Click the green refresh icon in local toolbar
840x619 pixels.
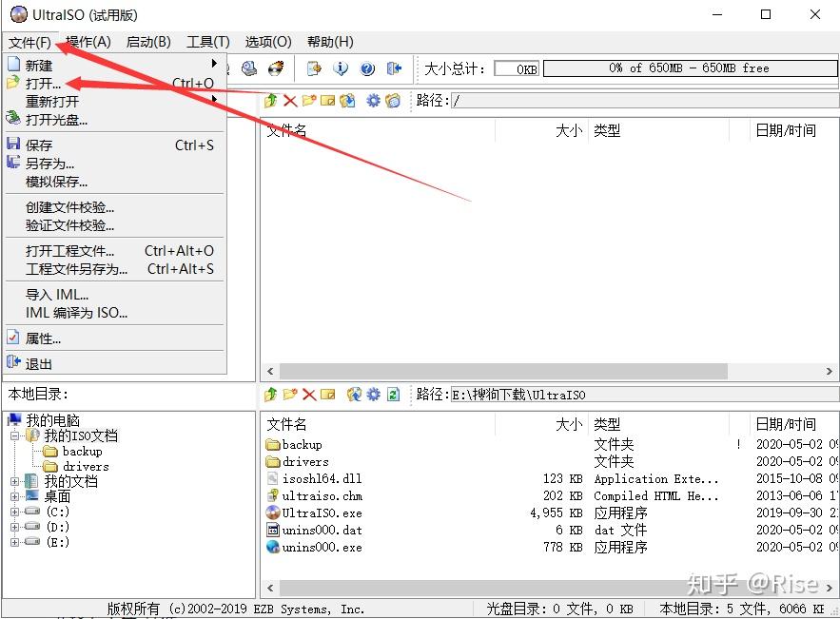click(x=393, y=395)
